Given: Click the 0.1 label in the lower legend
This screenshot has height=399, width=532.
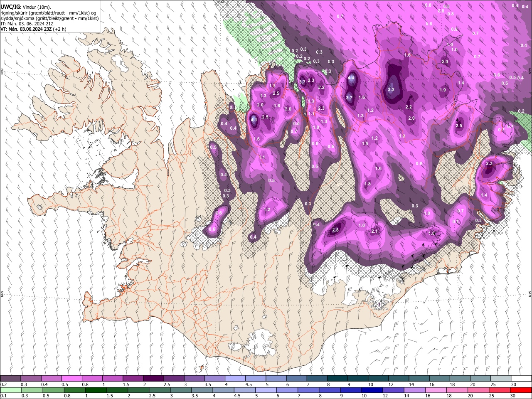Looking at the screenshot, I should (4, 396).
